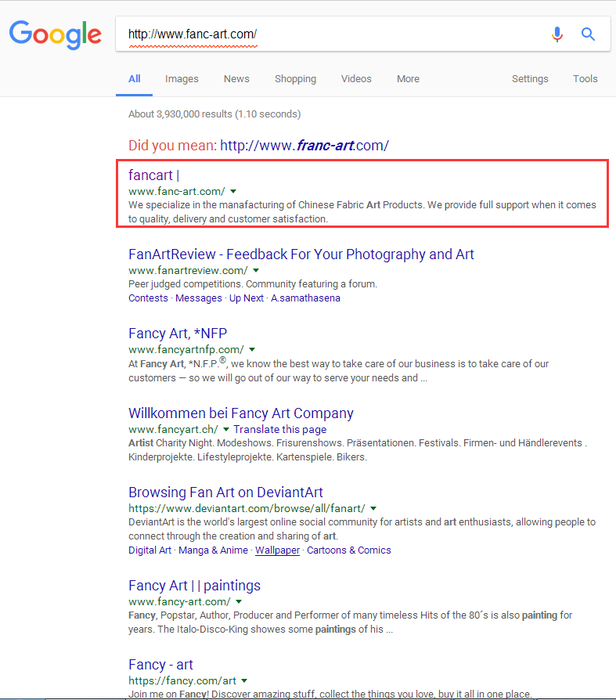The image size is (616, 700).
Task: Expand dropdown arrow beside deviantart.com URL
Action: (x=373, y=508)
